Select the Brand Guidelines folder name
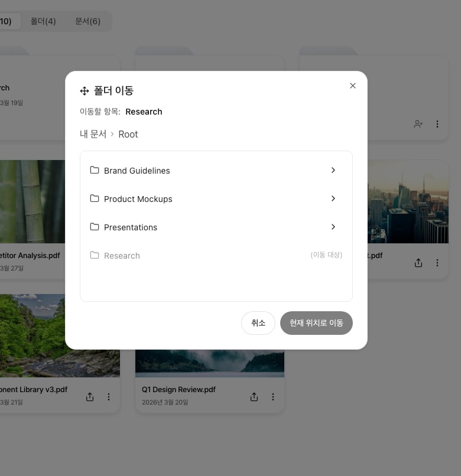Viewport: 461px width, 476px height. point(137,171)
